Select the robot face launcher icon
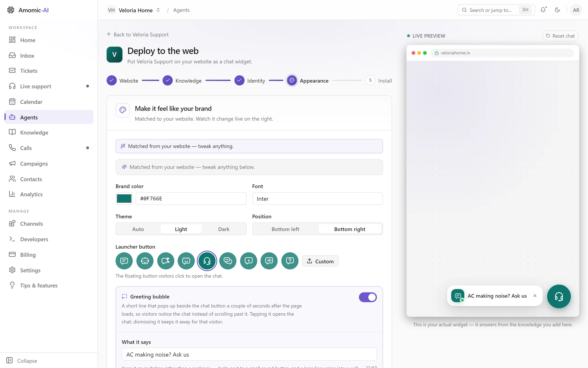Image resolution: width=588 pixels, height=368 pixels. 145,261
